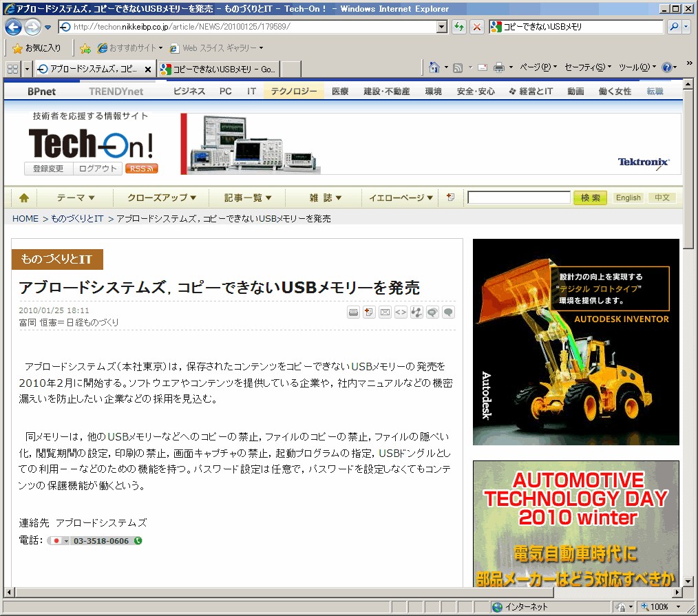Open the ページ(P) menu
Image resolution: width=698 pixels, height=616 pixels.
(538, 67)
